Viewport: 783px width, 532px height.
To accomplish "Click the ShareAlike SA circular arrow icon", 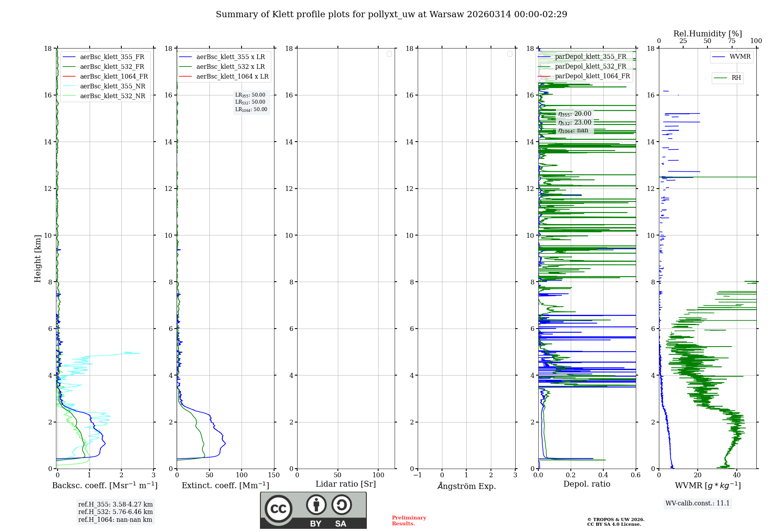I will click(341, 505).
